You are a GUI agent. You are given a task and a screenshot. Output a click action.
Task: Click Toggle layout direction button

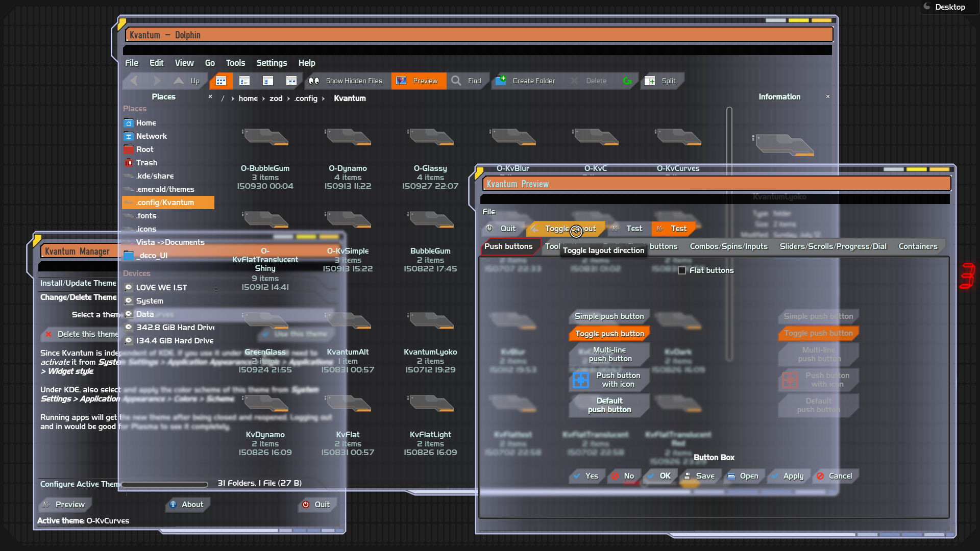[566, 229]
